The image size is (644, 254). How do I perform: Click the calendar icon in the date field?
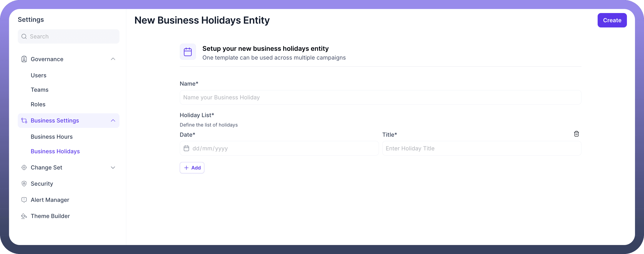pyautogui.click(x=186, y=148)
